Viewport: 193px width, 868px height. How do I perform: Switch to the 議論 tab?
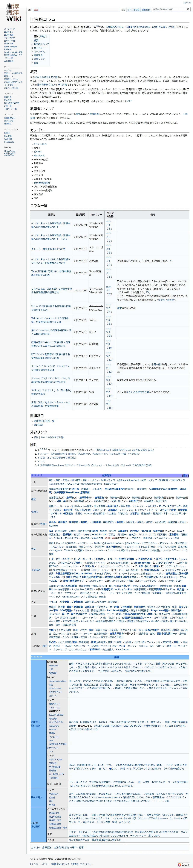pyautogui.click(x=36, y=10)
